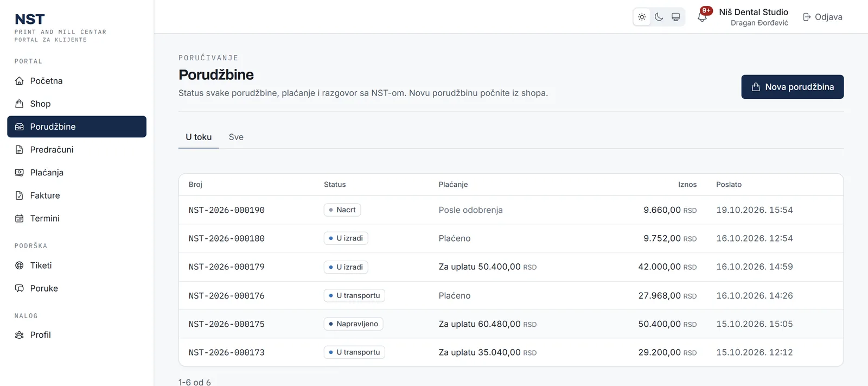Switch to light theme sun icon
Viewport: 868px width, 386px height.
tap(642, 17)
